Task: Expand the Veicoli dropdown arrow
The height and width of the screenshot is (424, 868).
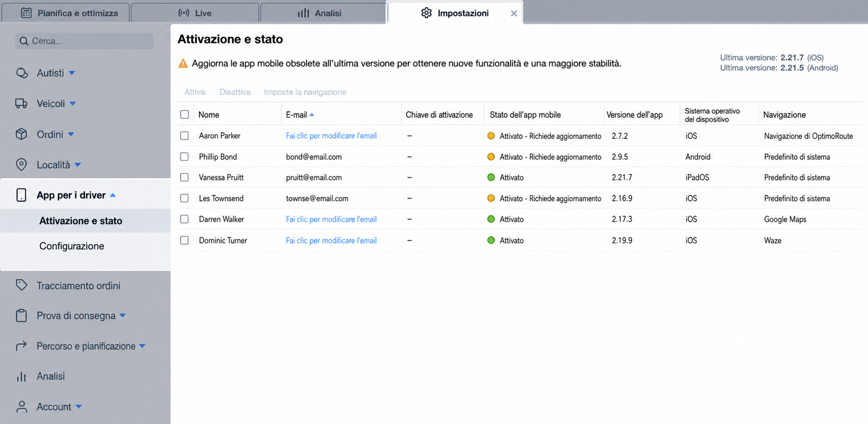Action: click(73, 103)
